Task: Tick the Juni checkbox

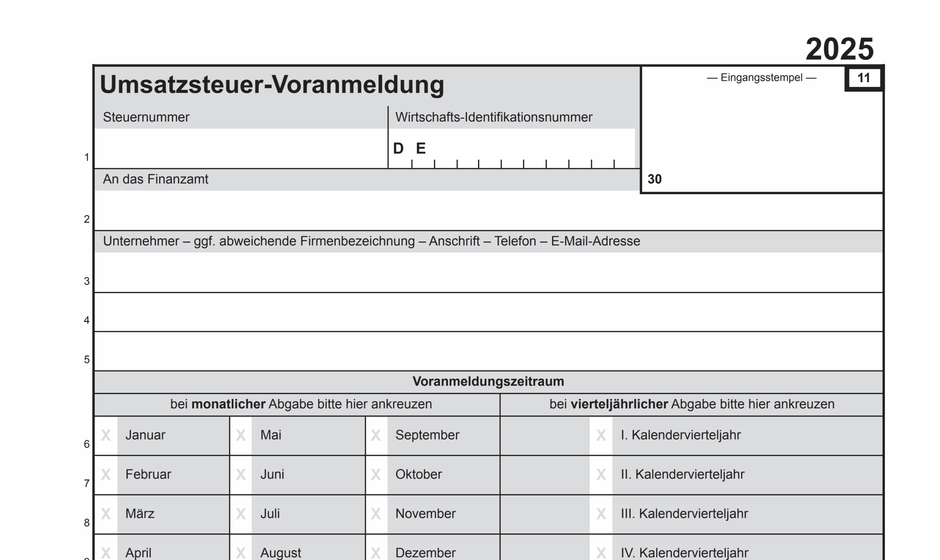Action: pyautogui.click(x=241, y=475)
